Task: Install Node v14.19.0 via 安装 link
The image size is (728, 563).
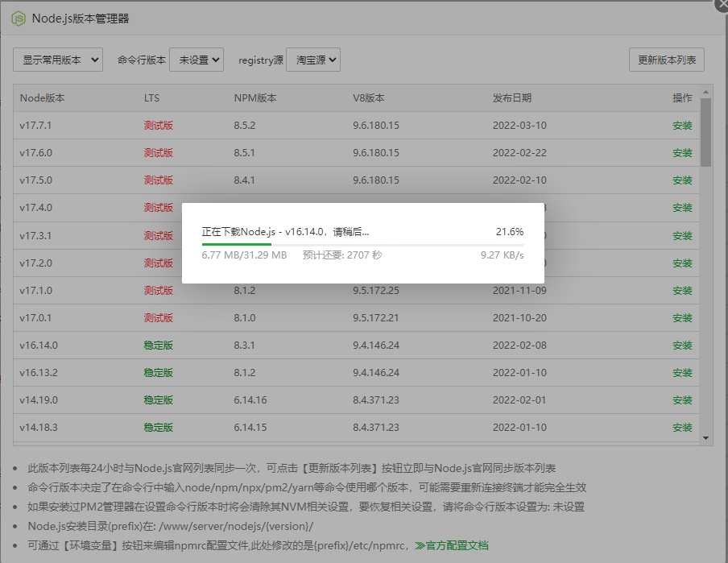Action: click(x=683, y=400)
